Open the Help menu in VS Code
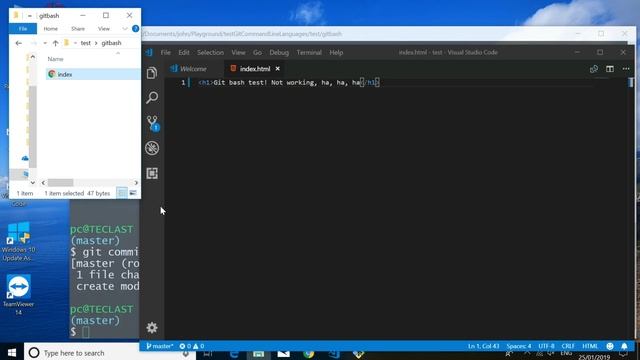The image size is (640, 360). 336,52
